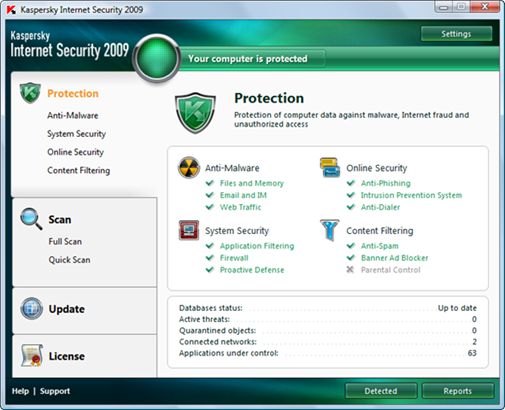Click the Protection shield icon in sidebar
This screenshot has width=505, height=410.
click(30, 93)
